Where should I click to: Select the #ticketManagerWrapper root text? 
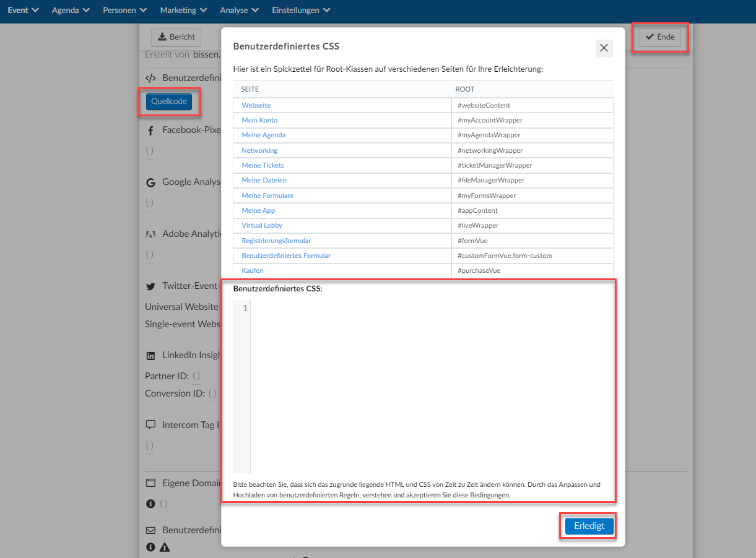[495, 165]
